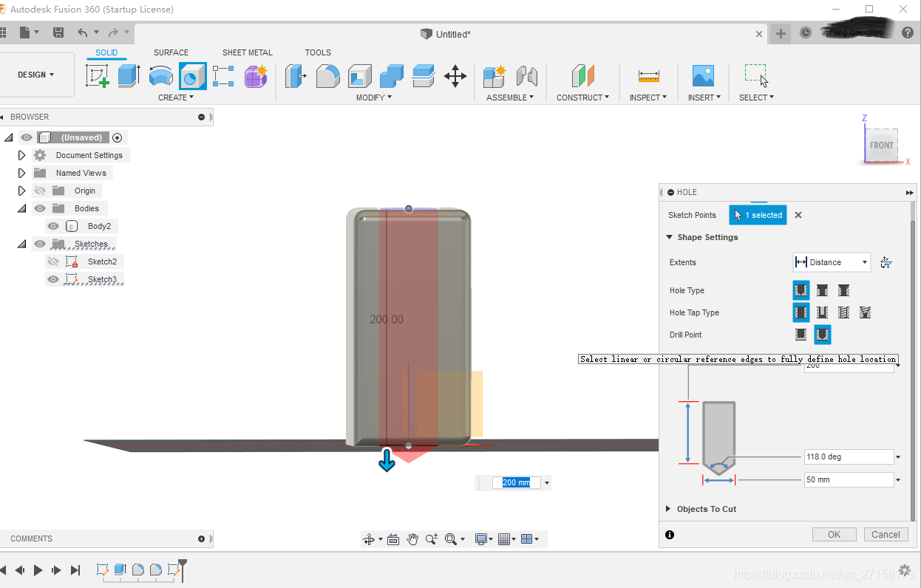Click the Fillet tool in Modify
921x588 pixels.
click(x=327, y=76)
